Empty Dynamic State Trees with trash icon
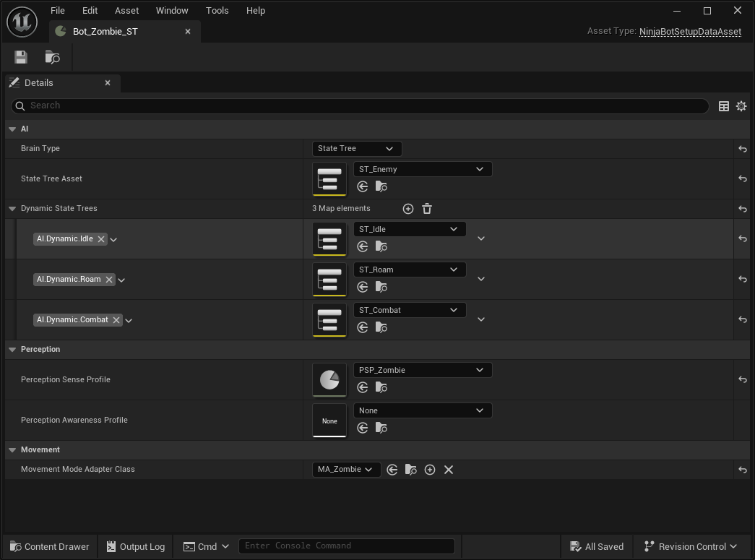Viewport: 755px width, 560px height. pos(426,208)
